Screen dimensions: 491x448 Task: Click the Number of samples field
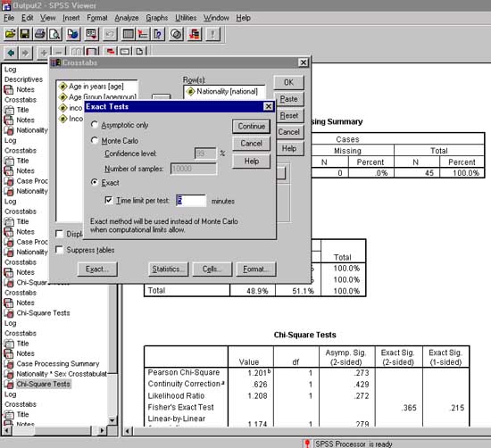tap(193, 169)
